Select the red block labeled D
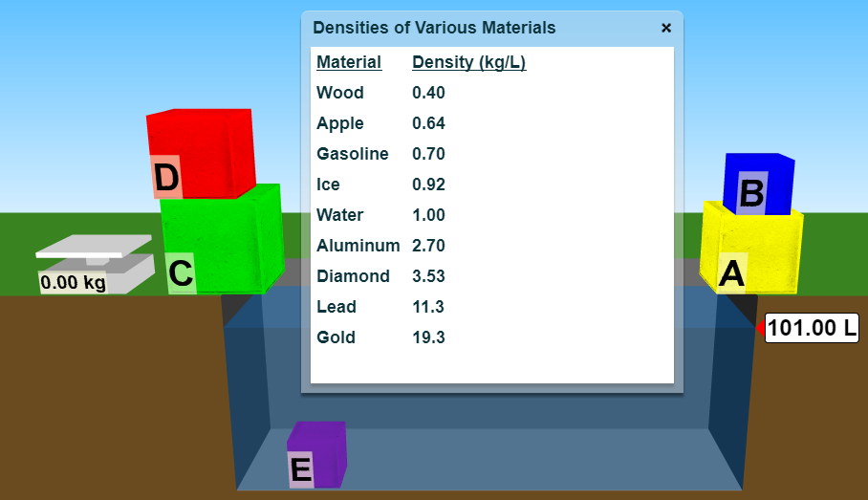 201,153
